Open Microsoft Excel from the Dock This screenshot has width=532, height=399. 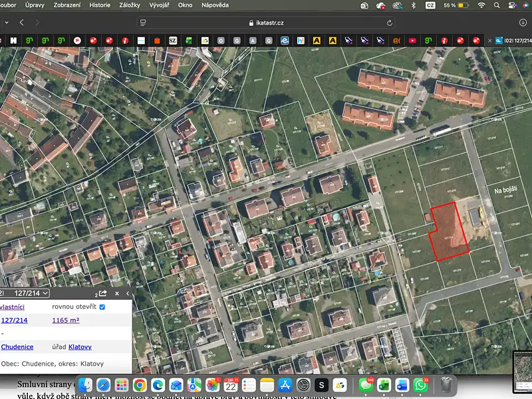point(384,385)
